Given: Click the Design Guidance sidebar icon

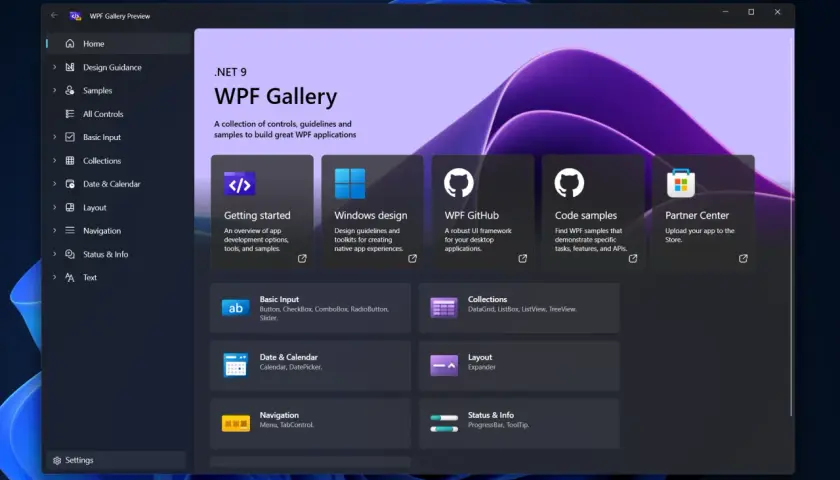Looking at the screenshot, I should pyautogui.click(x=70, y=67).
